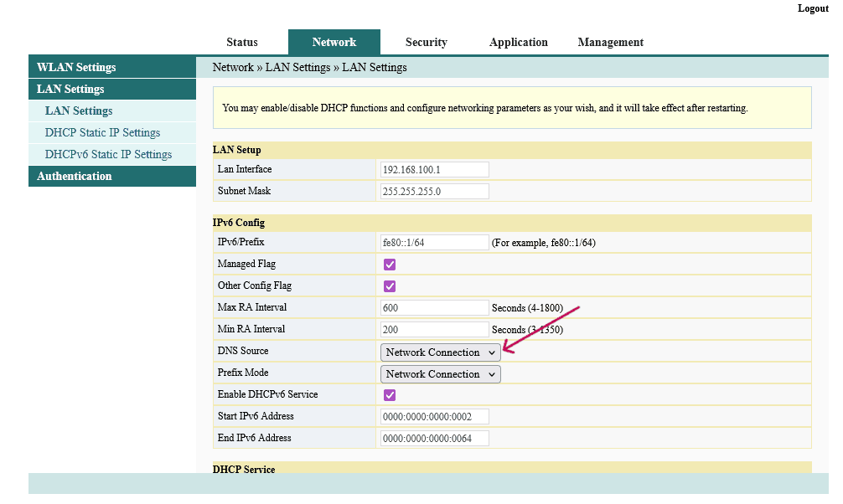The width and height of the screenshot is (843, 504).
Task: Switch to the Status tab
Action: click(241, 42)
